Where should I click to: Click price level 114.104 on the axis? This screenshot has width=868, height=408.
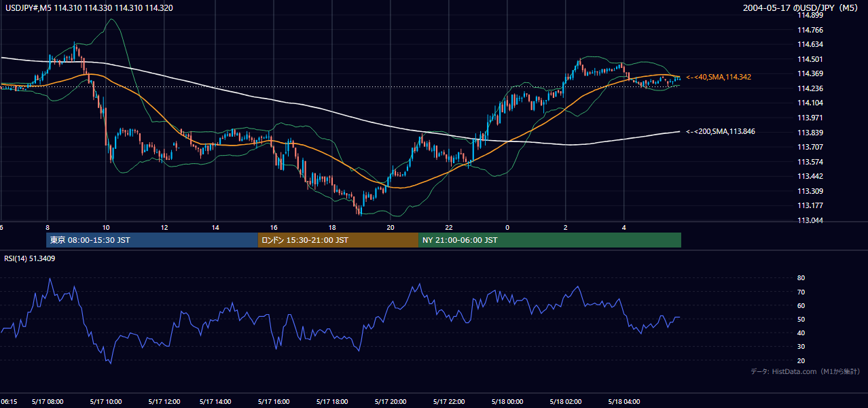point(810,103)
